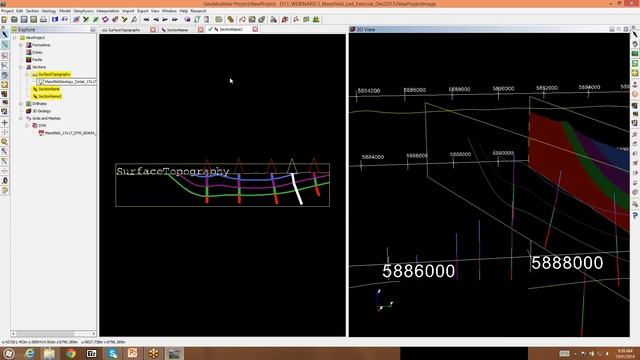Click the green checkmark compute toolbar icon
640x360 pixels.
pyautogui.click(x=86, y=20)
